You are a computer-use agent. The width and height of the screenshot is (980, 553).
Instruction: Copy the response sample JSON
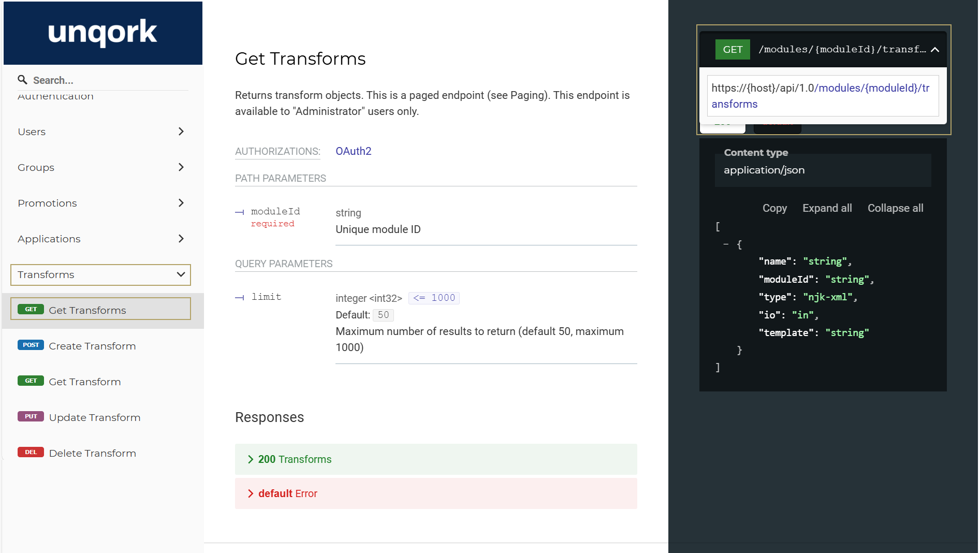tap(774, 208)
